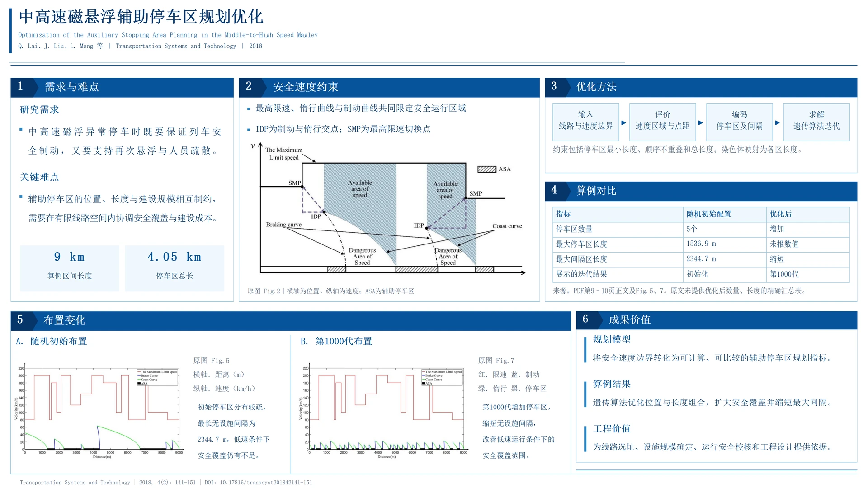Open section header 5 布置变化
868x488 pixels.
coord(290,320)
